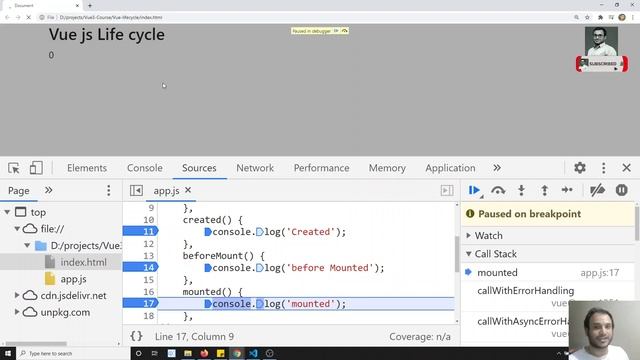Open index.html in the file tree
Viewport: 640px width, 360px height.
tap(83, 262)
